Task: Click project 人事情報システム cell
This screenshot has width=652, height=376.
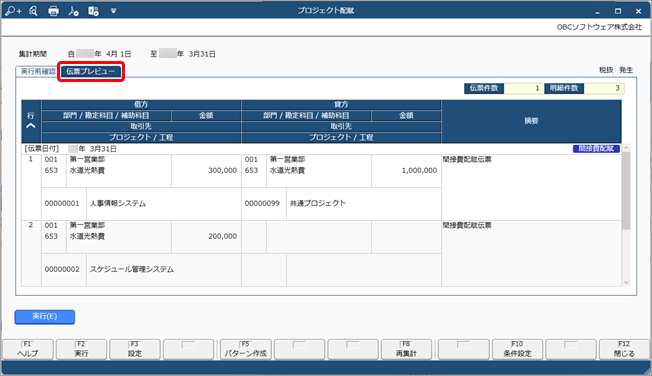Action: (x=164, y=203)
